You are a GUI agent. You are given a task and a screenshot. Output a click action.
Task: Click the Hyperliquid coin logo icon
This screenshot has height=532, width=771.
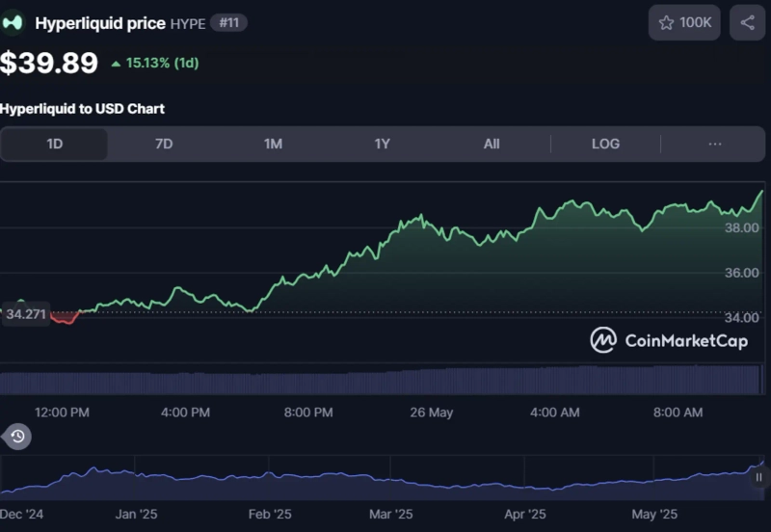pyautogui.click(x=13, y=22)
